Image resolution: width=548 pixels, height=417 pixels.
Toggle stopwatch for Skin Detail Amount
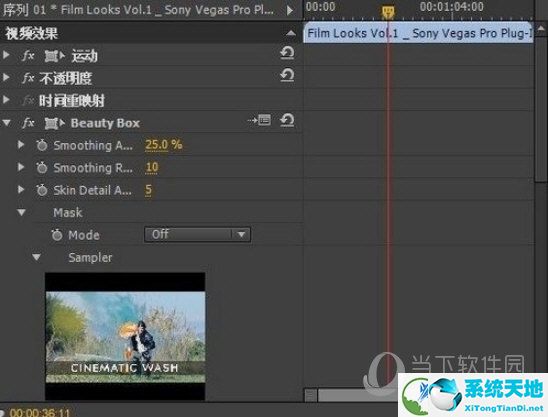(42, 190)
